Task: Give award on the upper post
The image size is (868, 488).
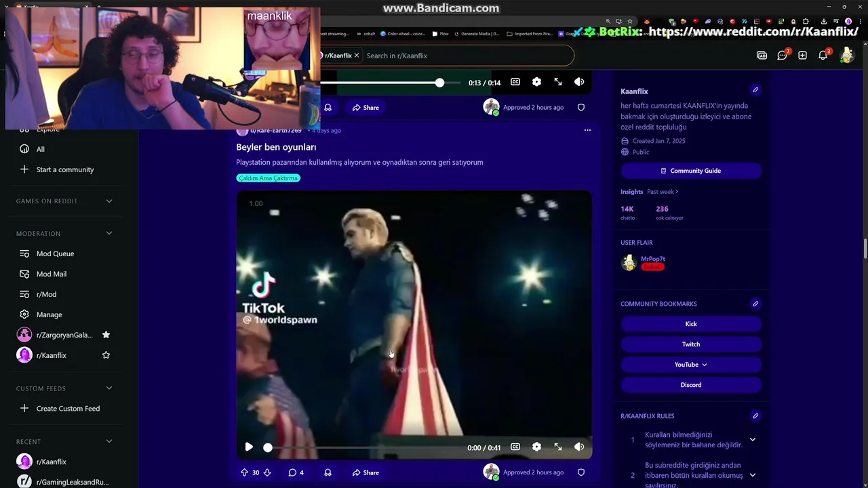Action: (328, 107)
